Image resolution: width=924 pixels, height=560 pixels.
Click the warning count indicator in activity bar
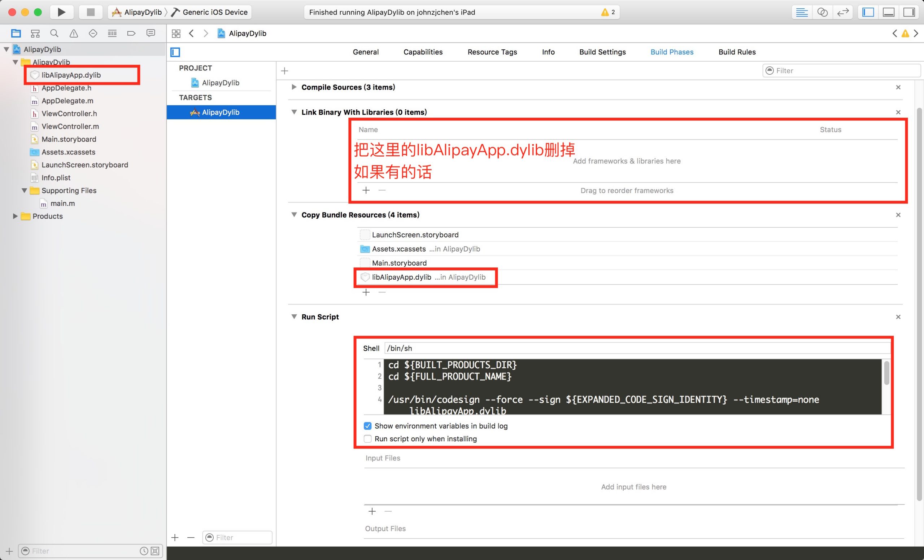click(608, 12)
